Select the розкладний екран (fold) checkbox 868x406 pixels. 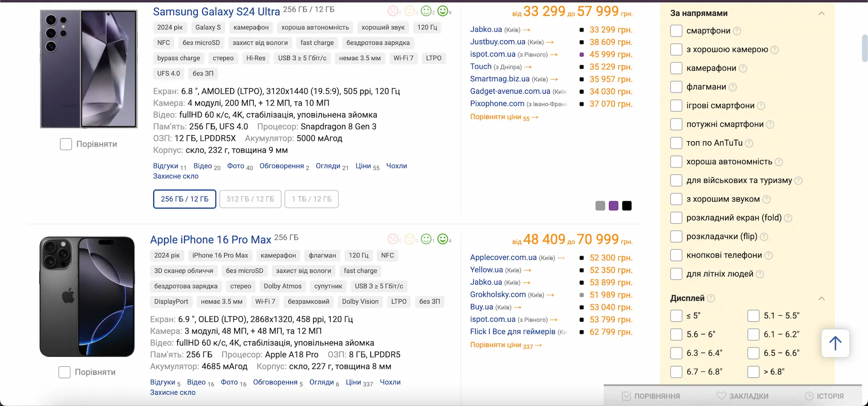click(676, 218)
